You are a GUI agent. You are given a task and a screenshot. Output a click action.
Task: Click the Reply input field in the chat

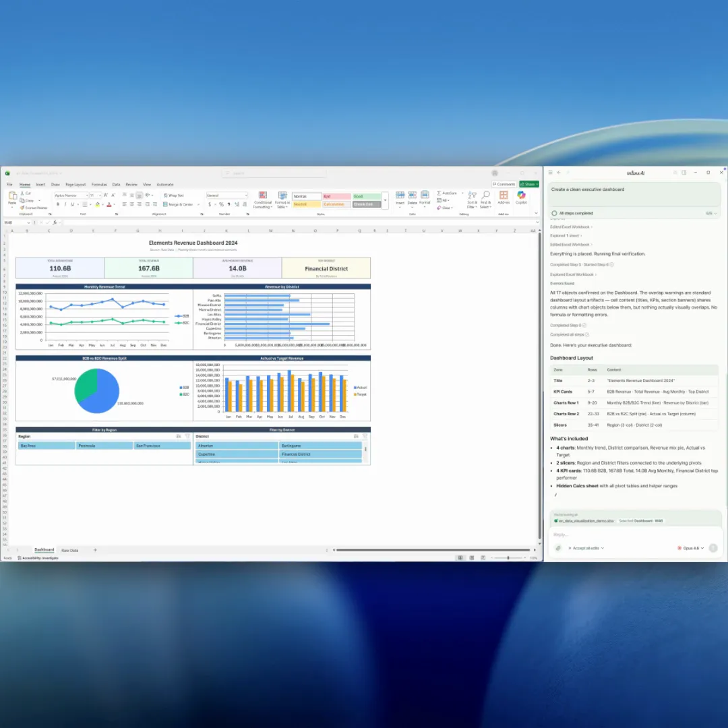[627, 535]
